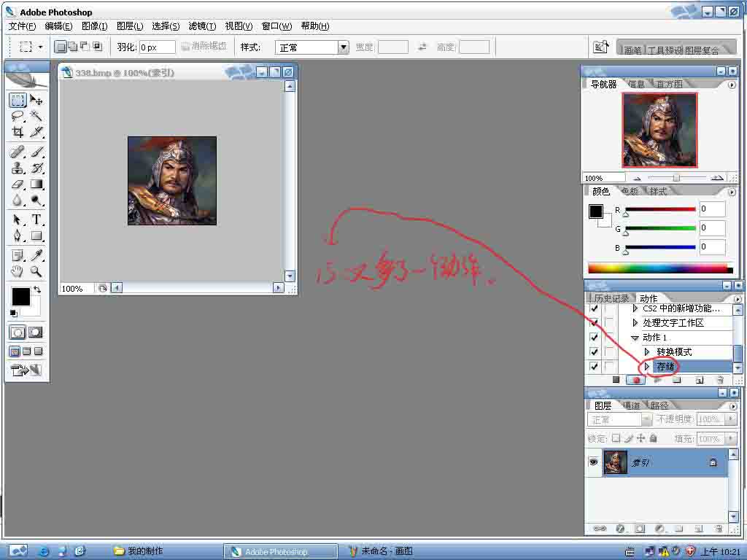Expand the 存储 action step

(x=647, y=366)
